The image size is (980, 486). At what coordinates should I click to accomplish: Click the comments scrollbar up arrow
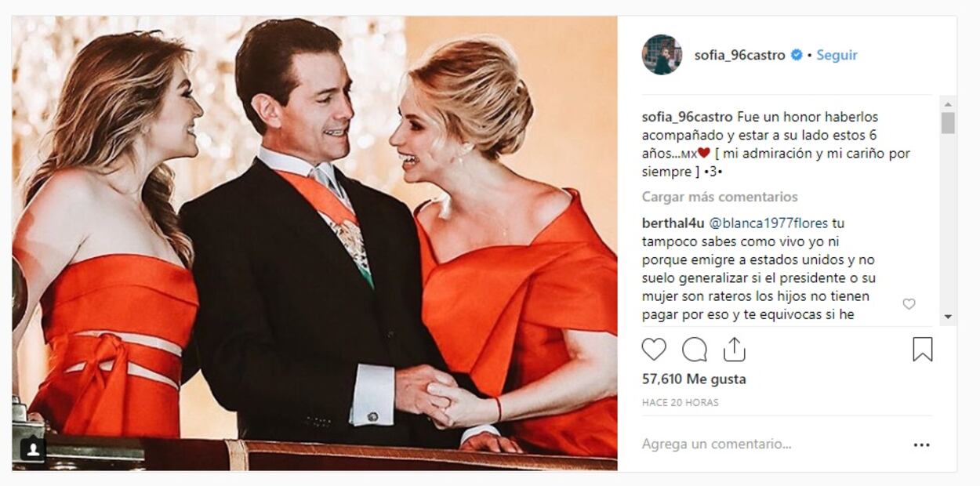point(948,103)
